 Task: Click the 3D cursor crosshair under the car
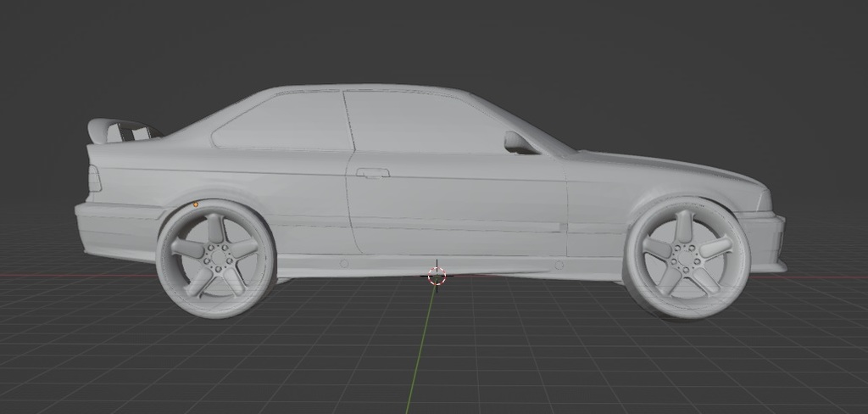click(x=437, y=276)
